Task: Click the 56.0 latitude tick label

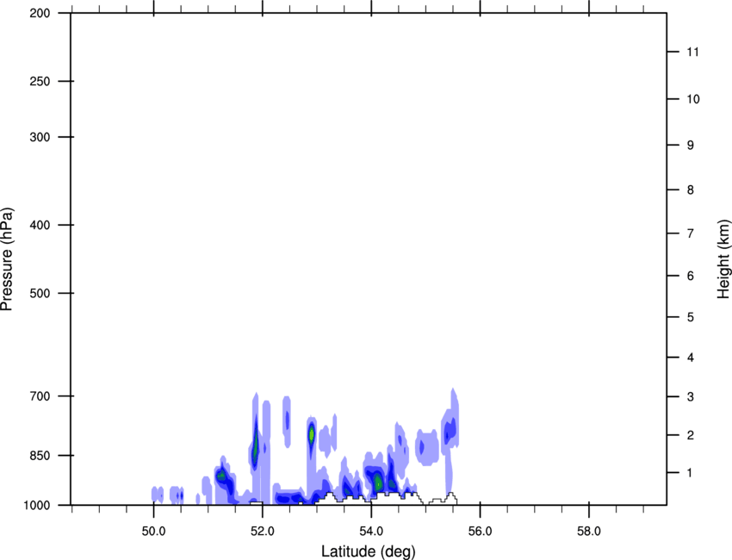Action: (x=480, y=532)
